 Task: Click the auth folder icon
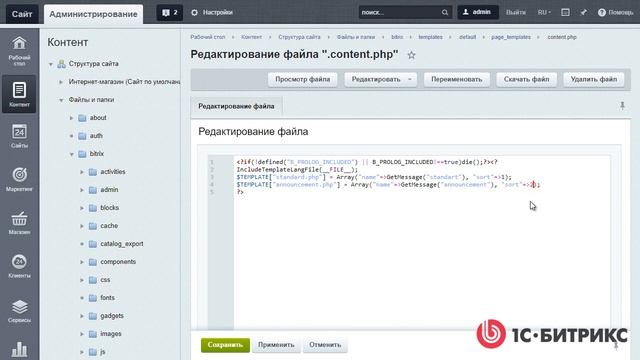82,136
